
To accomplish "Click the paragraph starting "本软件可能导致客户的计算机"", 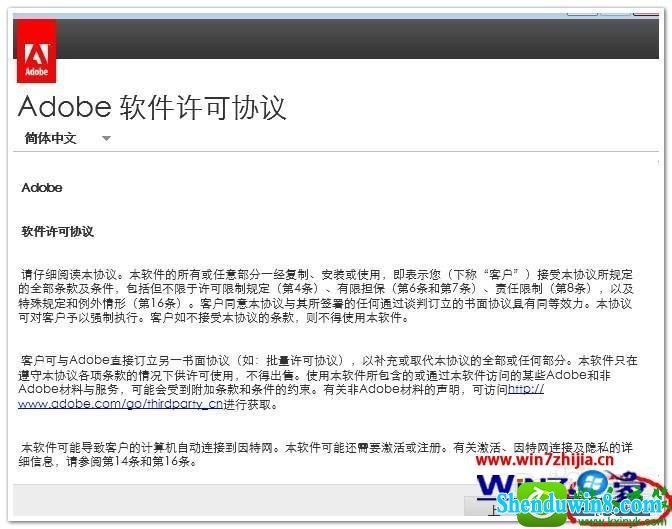I will point(326,454).
